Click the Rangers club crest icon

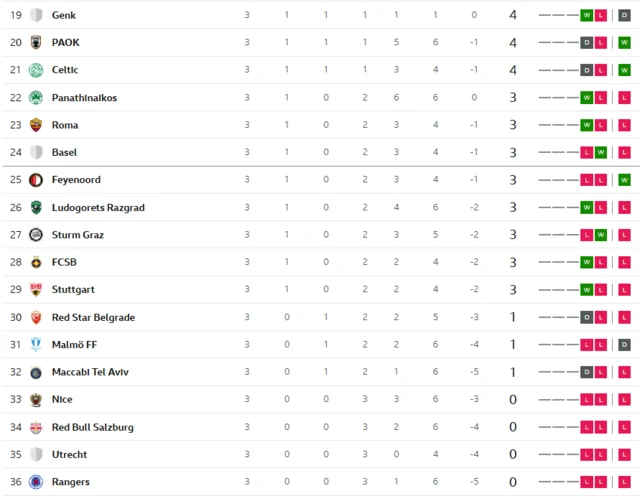[36, 482]
